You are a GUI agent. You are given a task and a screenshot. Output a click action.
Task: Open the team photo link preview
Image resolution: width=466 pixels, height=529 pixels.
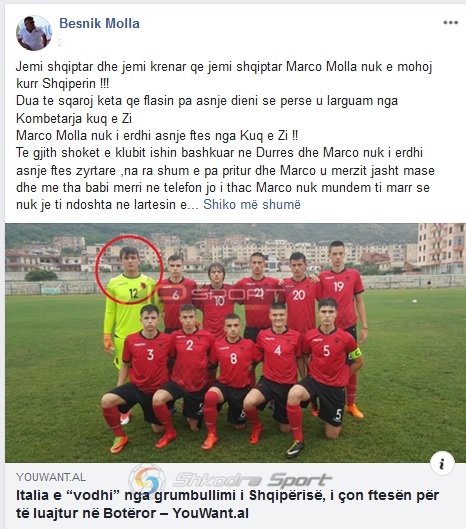pos(236,343)
